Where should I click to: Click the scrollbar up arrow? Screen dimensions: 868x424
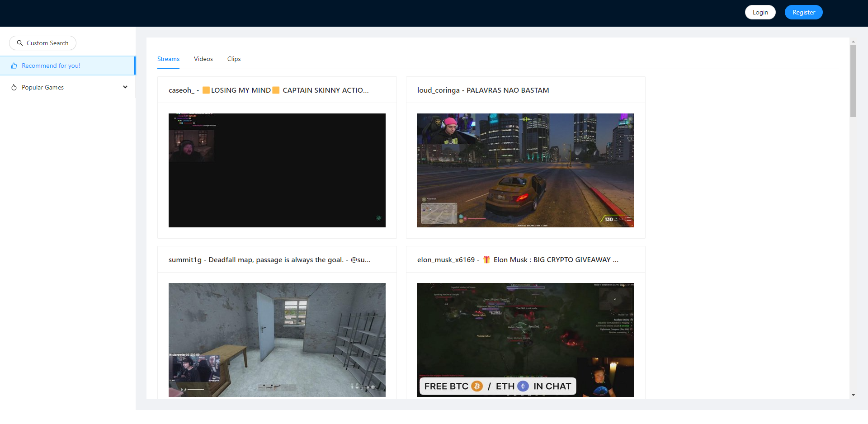tap(853, 42)
